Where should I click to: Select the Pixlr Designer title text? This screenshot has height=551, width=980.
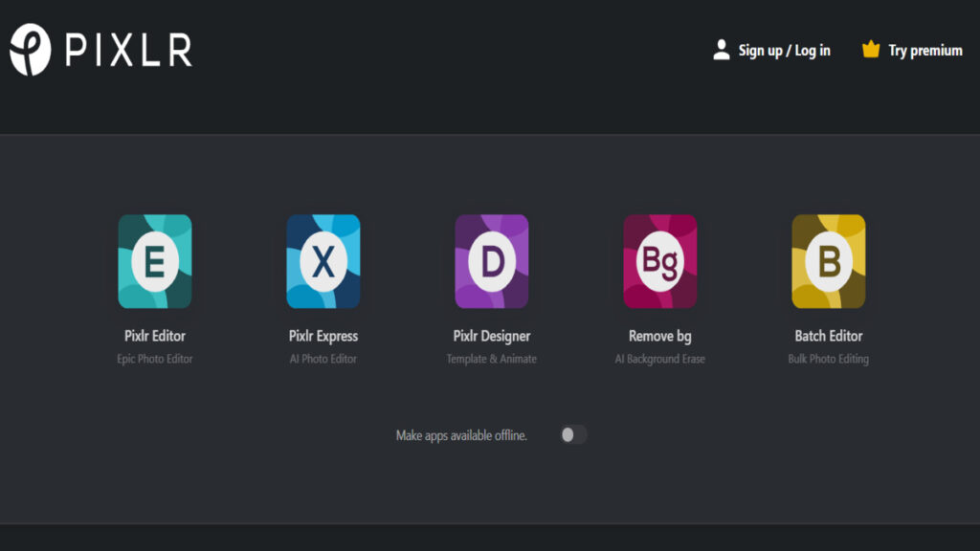pos(492,336)
